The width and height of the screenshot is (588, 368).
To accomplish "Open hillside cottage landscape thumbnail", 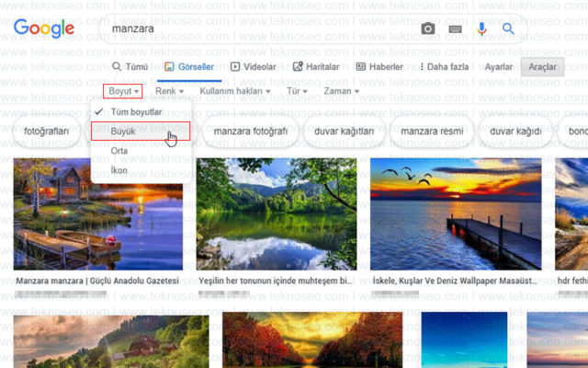I will point(111,341).
